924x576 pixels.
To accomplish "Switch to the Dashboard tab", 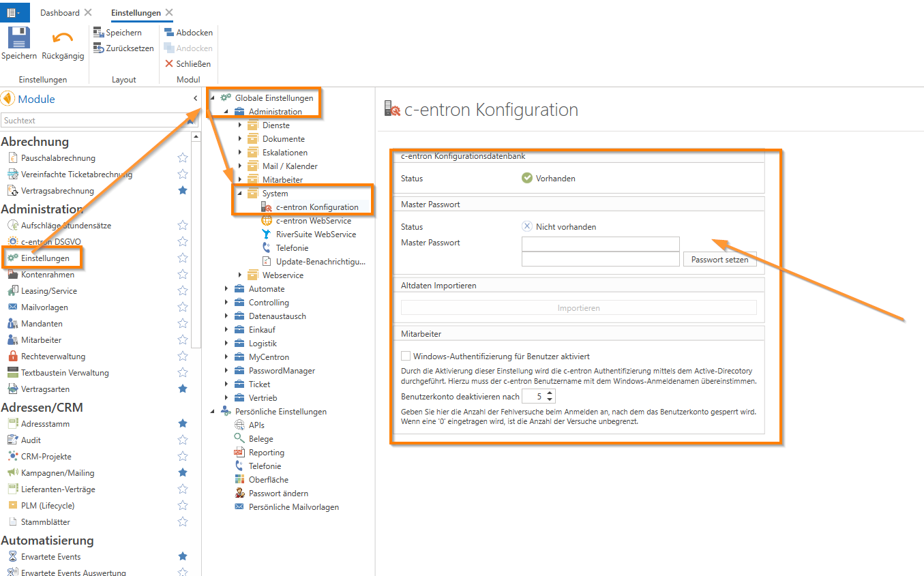I will coord(59,13).
